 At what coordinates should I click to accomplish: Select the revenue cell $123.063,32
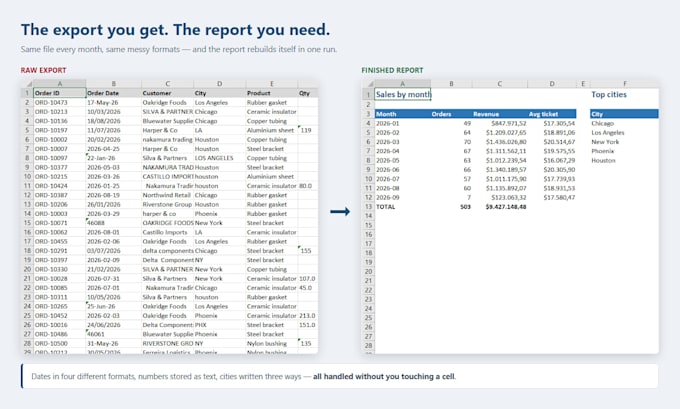click(x=500, y=197)
